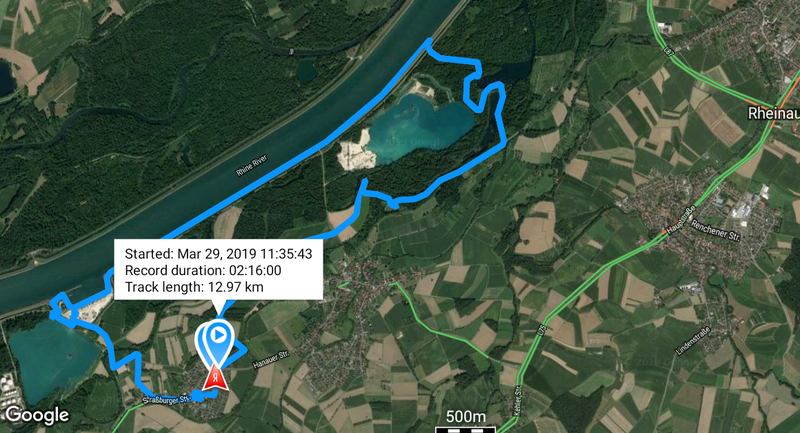The height and width of the screenshot is (433, 800).
Task: Click the Rhine River label
Action: pyautogui.click(x=251, y=166)
